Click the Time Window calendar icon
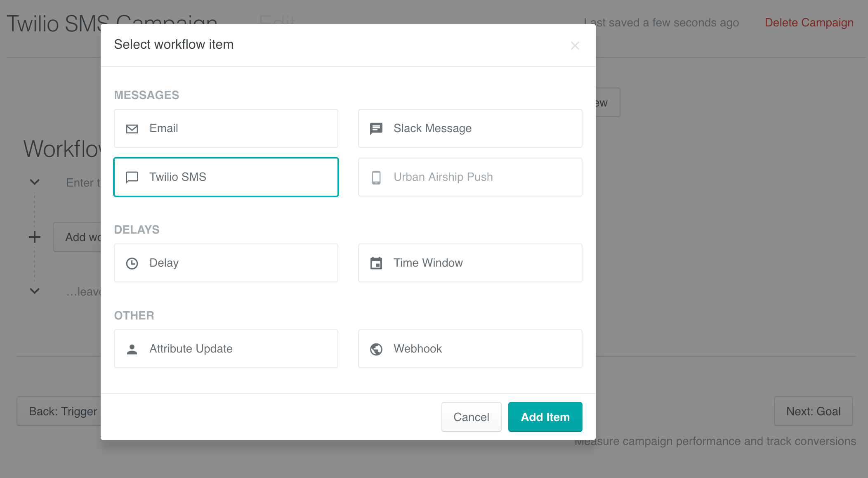This screenshot has height=478, width=868. [x=376, y=263]
